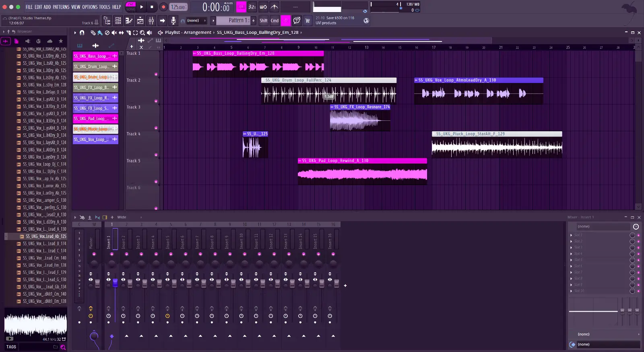Image resolution: width=644 pixels, height=352 pixels.
Task: Click the microphone recording icon in toolbar
Action: 173,21
